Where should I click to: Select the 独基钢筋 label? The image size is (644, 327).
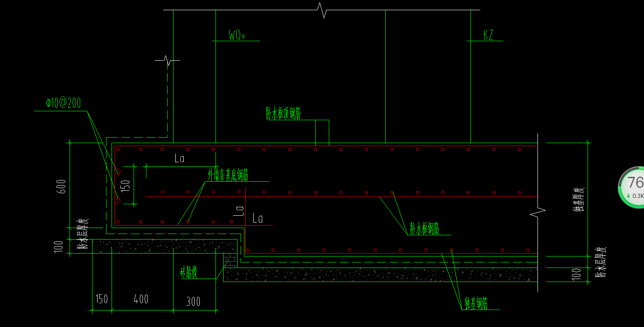coord(476,303)
